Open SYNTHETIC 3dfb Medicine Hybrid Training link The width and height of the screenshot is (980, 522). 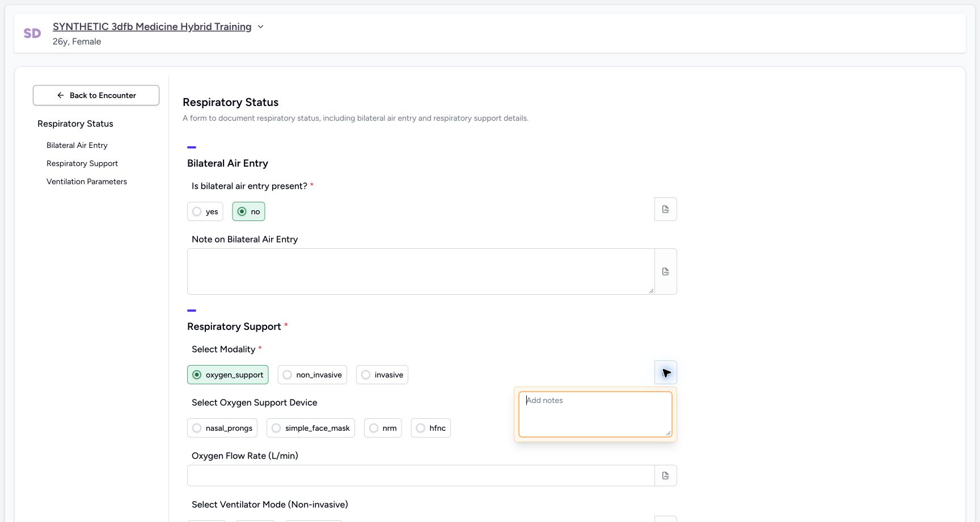[152, 27]
